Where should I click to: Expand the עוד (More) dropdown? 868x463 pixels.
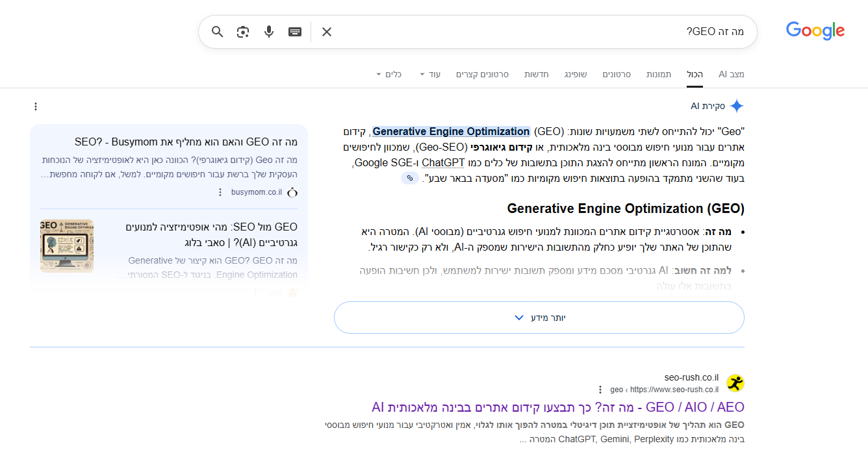429,75
